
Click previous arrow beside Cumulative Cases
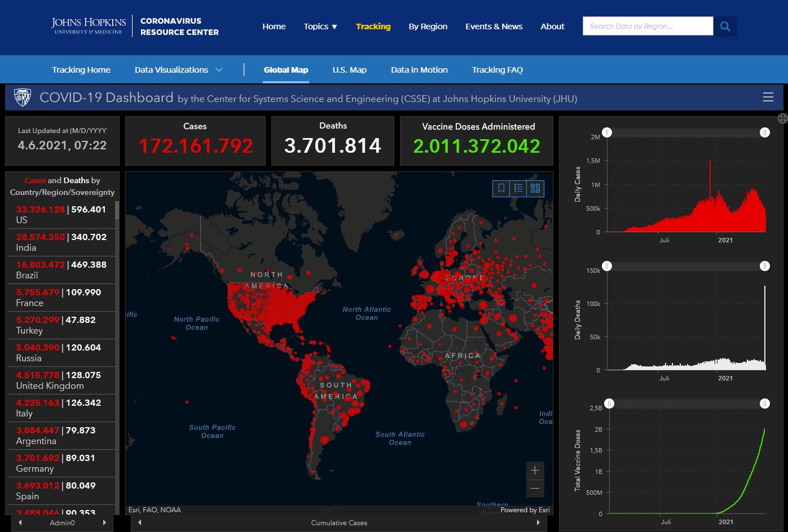point(140,522)
